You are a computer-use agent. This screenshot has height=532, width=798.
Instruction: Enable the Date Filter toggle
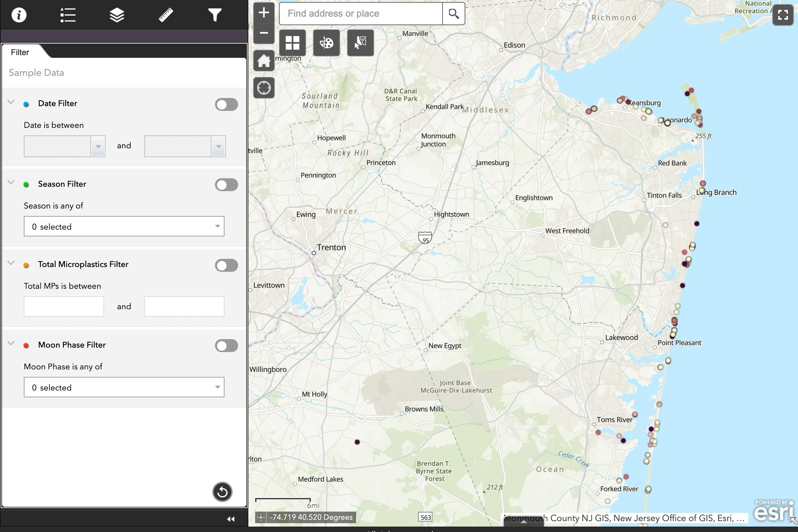click(x=226, y=104)
